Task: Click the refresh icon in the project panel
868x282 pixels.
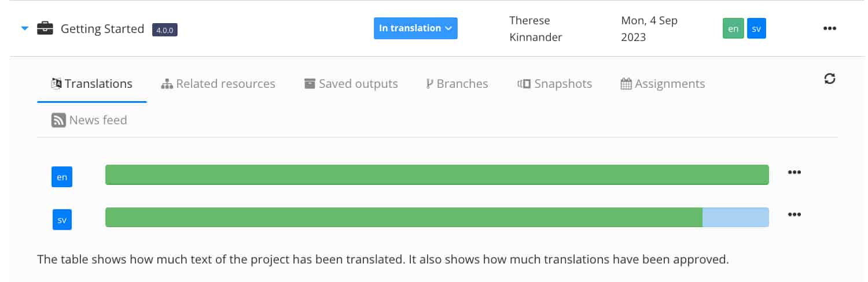Action: [x=830, y=79]
